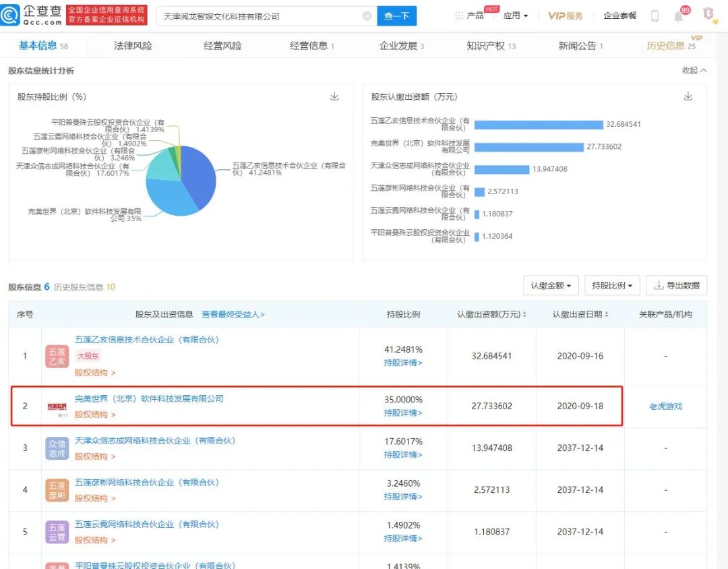Open 完美世界（北京）软件科技发展有限公司 link
Image resolution: width=728 pixels, height=569 pixels.
(x=149, y=398)
